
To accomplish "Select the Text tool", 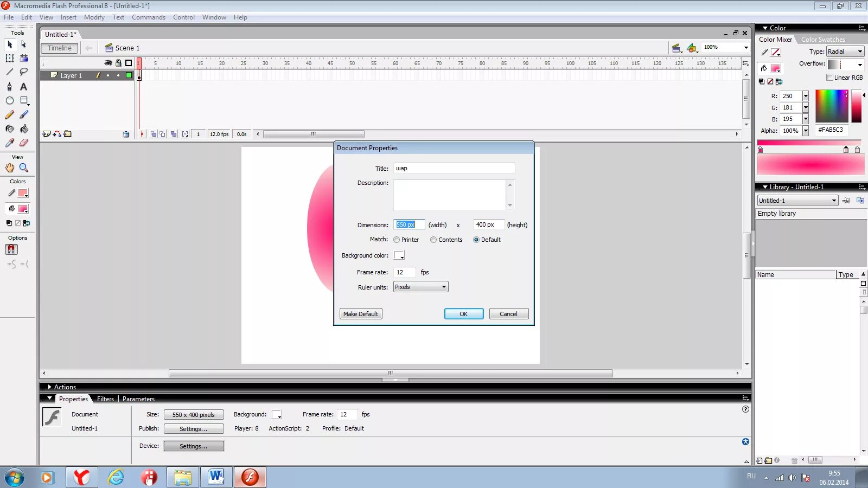I will (24, 87).
